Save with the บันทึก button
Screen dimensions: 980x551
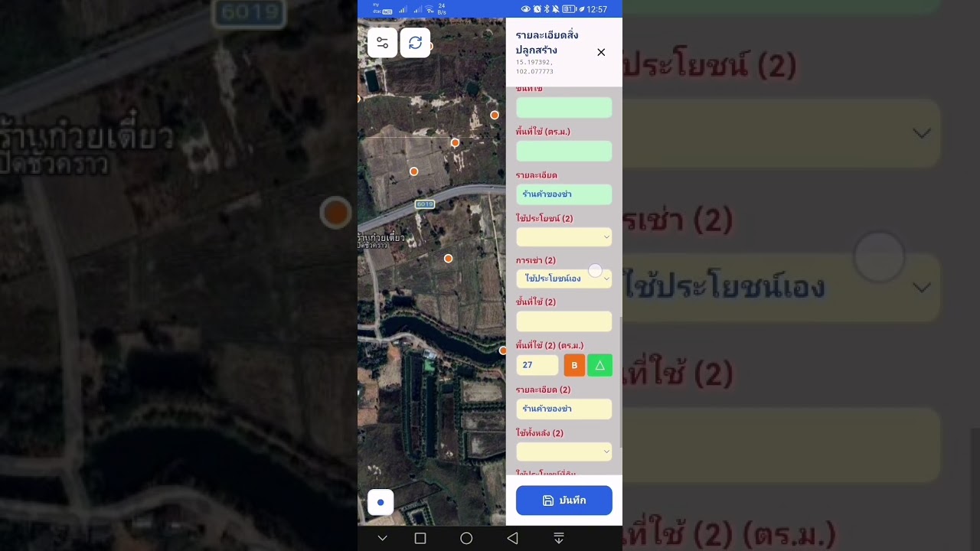click(x=564, y=500)
